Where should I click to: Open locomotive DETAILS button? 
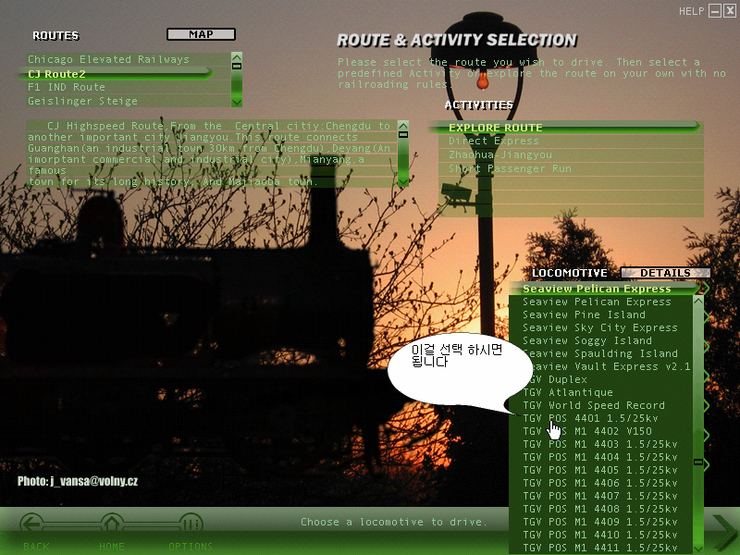coord(665,273)
